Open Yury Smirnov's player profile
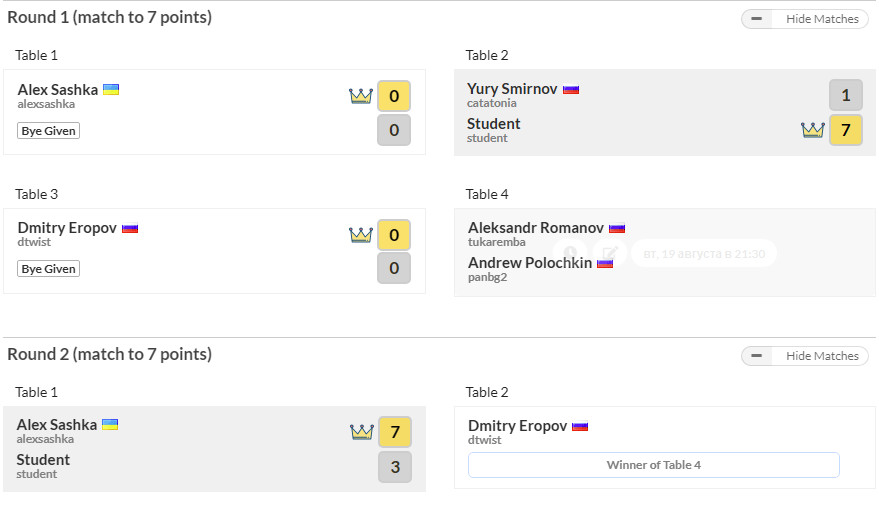The width and height of the screenshot is (879, 517). click(x=512, y=89)
